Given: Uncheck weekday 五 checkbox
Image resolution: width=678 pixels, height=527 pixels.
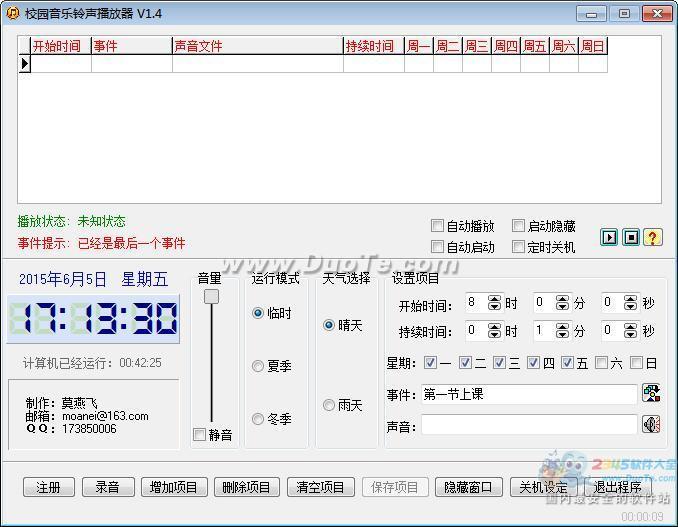Looking at the screenshot, I should coord(567,362).
